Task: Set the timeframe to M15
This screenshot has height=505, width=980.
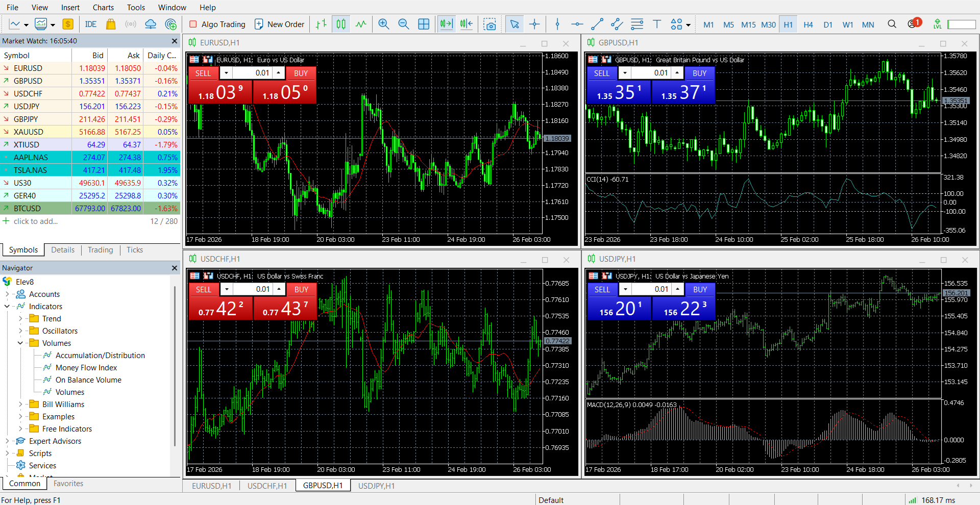Action: (748, 24)
